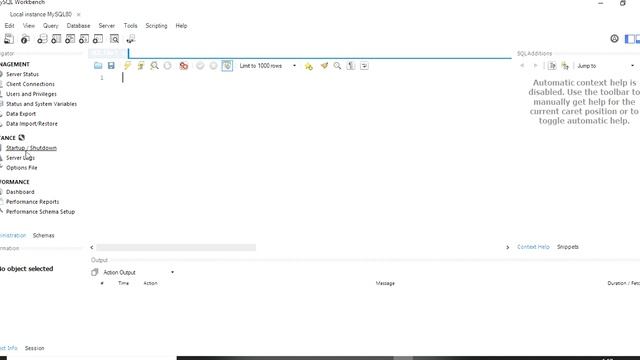640x360 pixels.
Task: Click horizontal scrollbar under the editor
Action: [x=176, y=247]
